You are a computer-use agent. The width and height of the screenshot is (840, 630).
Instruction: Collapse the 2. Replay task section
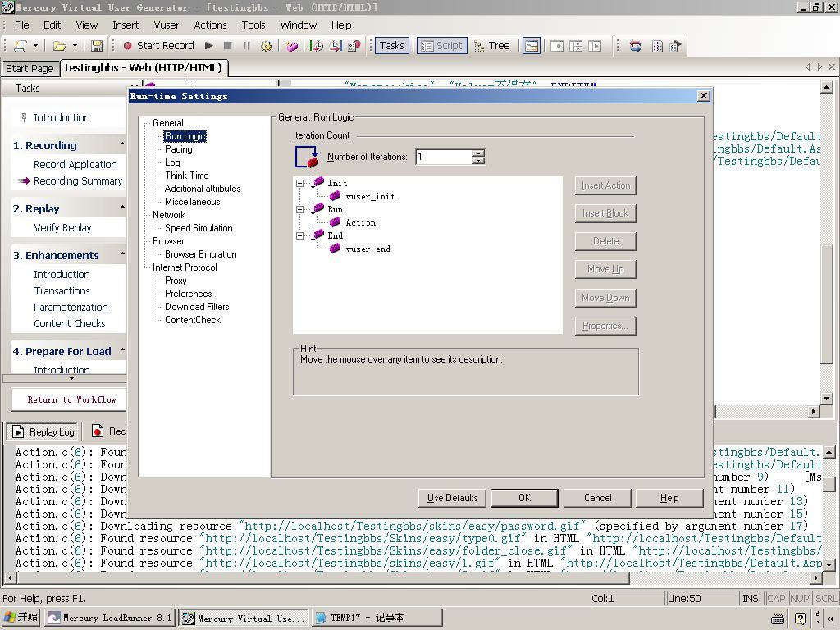pyautogui.click(x=122, y=207)
